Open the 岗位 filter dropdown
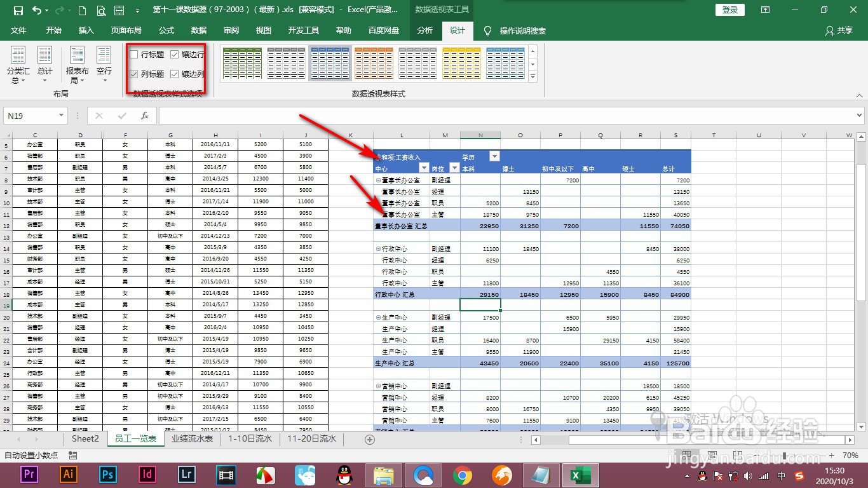 click(454, 168)
